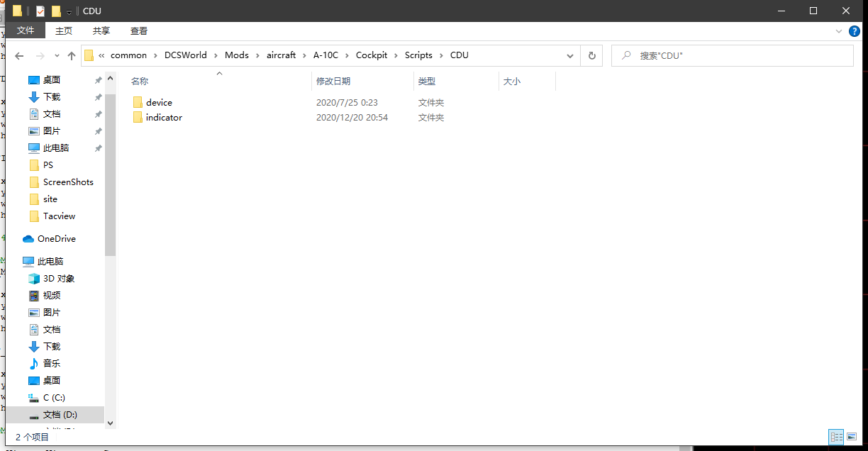Open the Tacview folder in sidebar
The width and height of the screenshot is (868, 451).
point(59,216)
